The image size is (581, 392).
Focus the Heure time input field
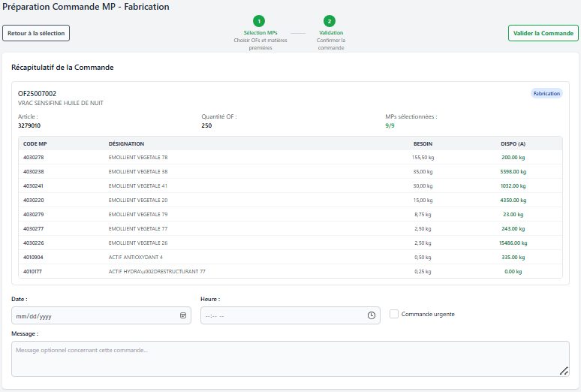pos(290,315)
